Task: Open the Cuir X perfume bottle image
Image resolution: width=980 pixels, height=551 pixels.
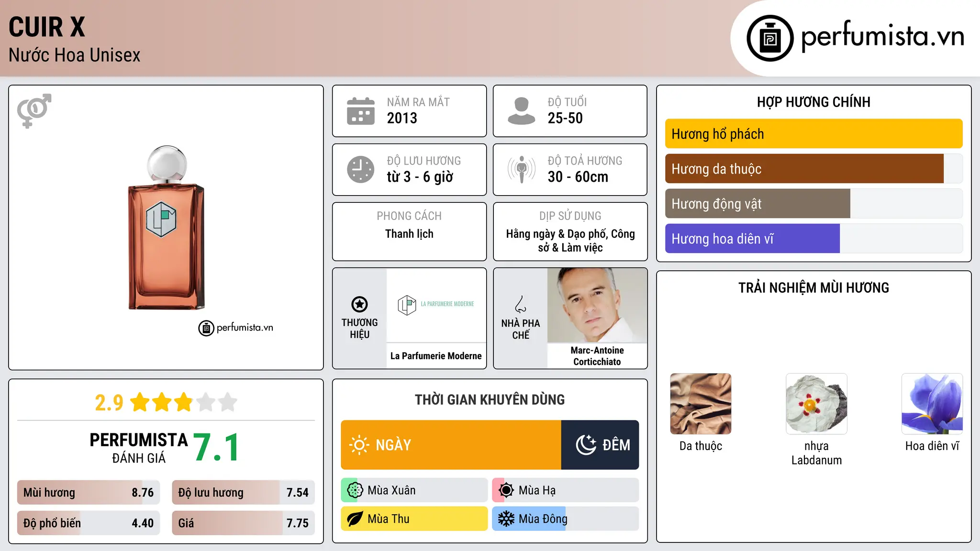Action: click(166, 228)
